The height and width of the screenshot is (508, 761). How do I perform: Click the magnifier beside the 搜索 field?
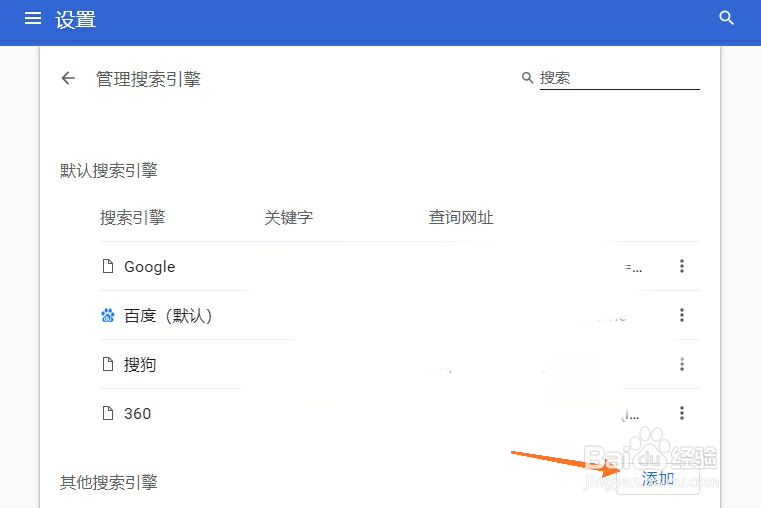[x=527, y=78]
